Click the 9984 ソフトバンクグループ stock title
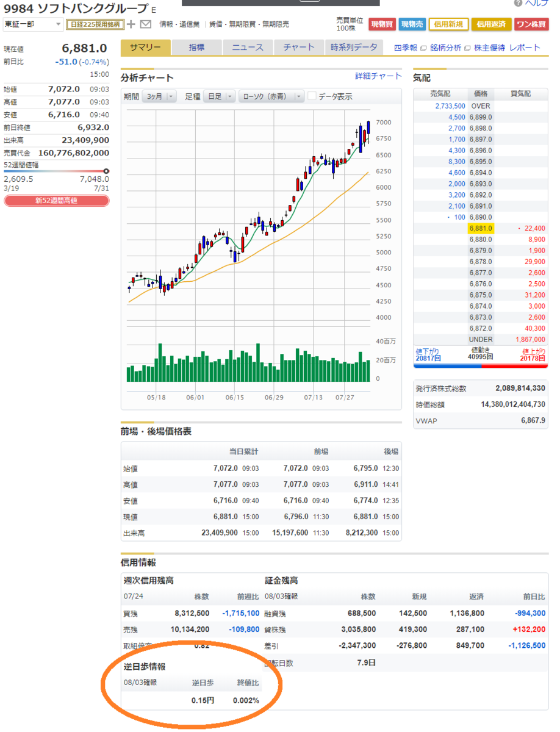Image resolution: width=560 pixels, height=732 pixels. pos(76,8)
